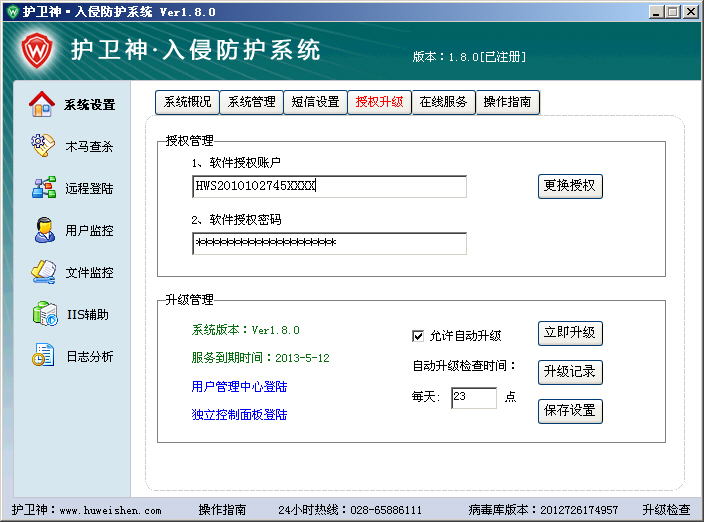Viewport: 704px width, 522px height.
Task: Switch to the 系统概况 tab
Action: (x=187, y=102)
